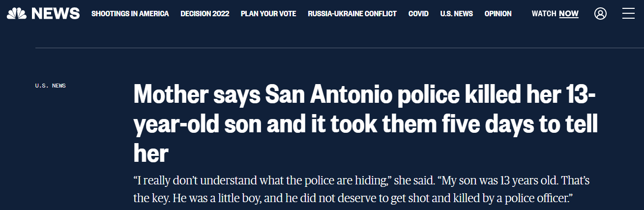Viewport: 644px width, 210px height.
Task: Select U.S. News in the top navigation
Action: point(456,14)
